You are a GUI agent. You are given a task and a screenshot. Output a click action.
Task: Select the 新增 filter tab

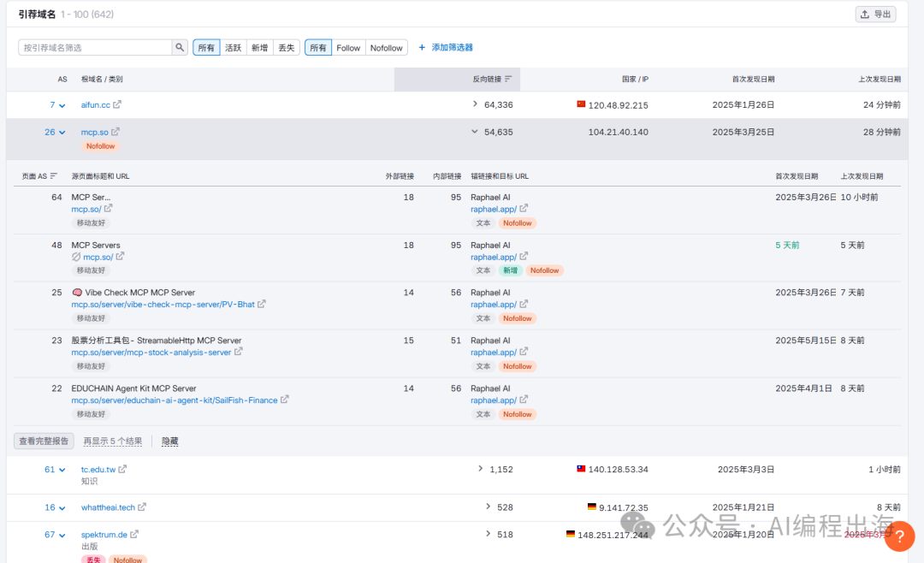pos(259,48)
